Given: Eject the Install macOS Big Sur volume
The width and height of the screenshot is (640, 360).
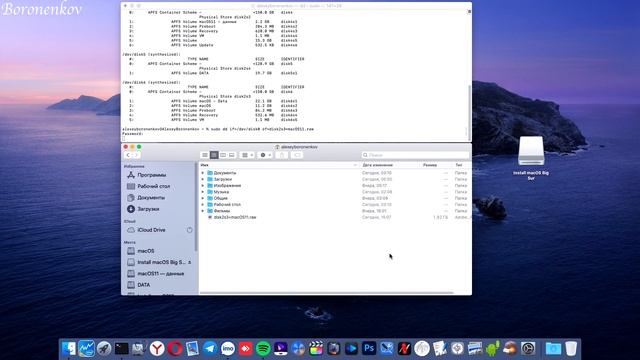Looking at the screenshot, I should (x=189, y=262).
